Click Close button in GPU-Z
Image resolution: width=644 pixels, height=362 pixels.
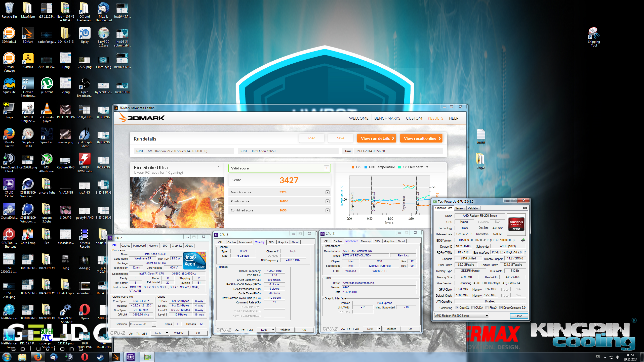pos(518,316)
